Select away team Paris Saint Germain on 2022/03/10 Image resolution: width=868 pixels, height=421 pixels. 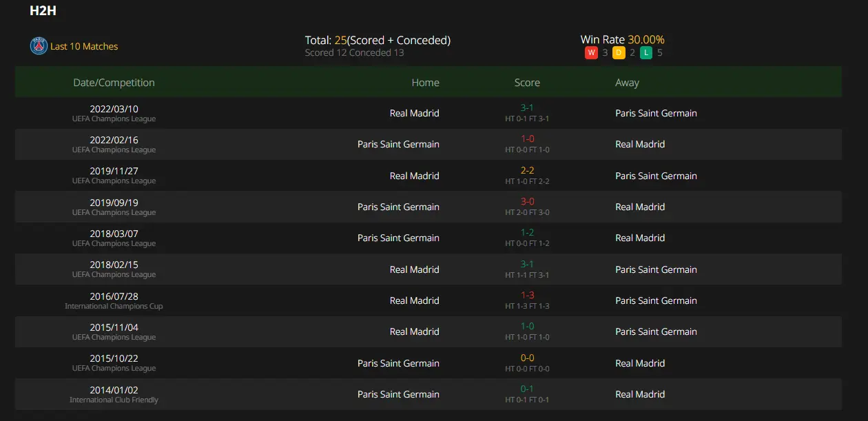[656, 113]
